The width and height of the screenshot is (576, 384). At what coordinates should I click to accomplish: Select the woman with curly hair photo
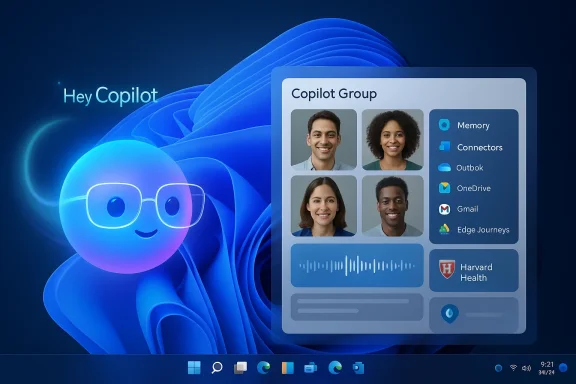[392, 139]
